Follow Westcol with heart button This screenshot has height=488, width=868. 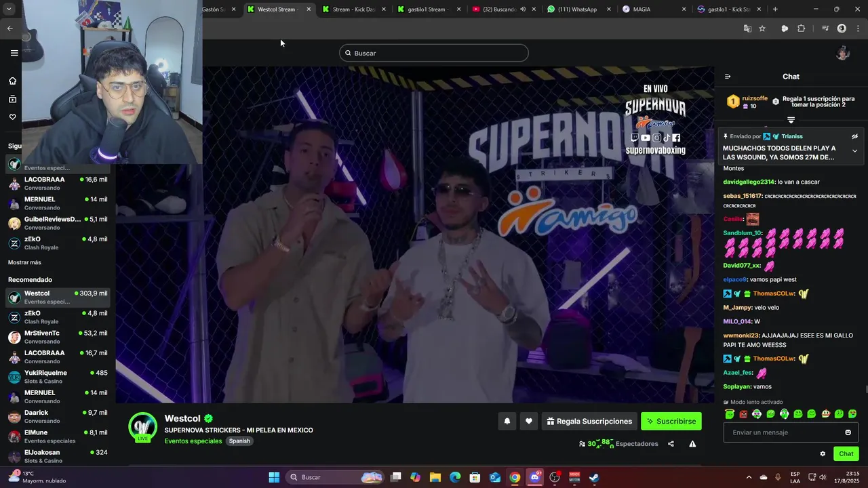click(x=529, y=421)
